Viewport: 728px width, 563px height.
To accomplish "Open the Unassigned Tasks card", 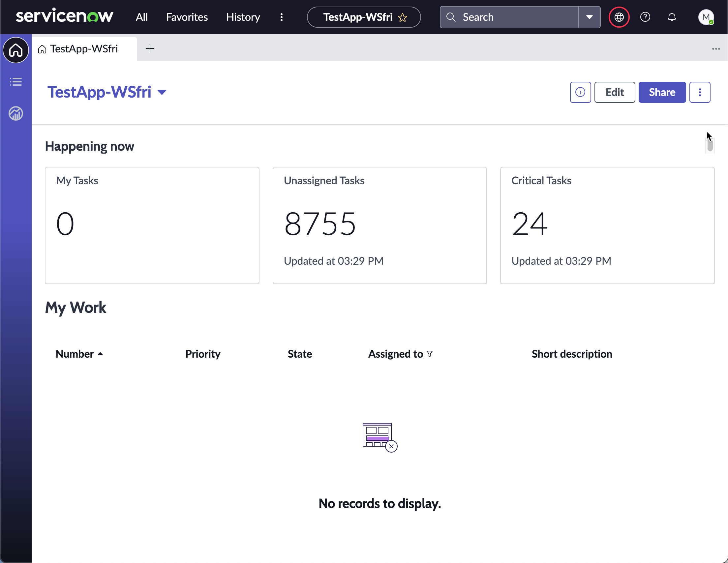I will [380, 225].
